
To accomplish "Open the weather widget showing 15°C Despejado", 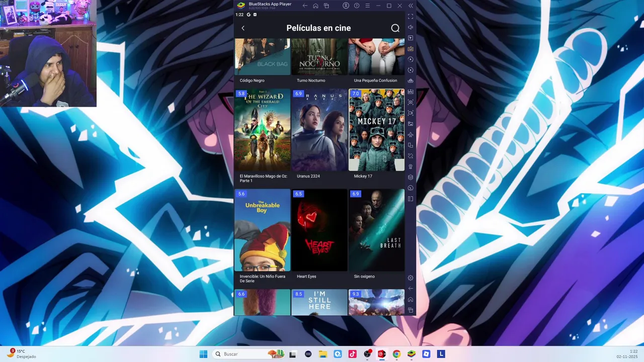I will click(x=21, y=354).
